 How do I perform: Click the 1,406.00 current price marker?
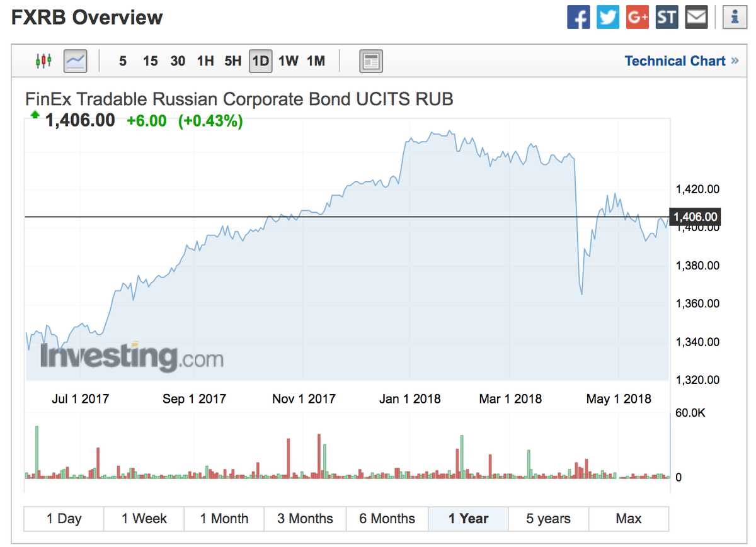click(x=695, y=217)
